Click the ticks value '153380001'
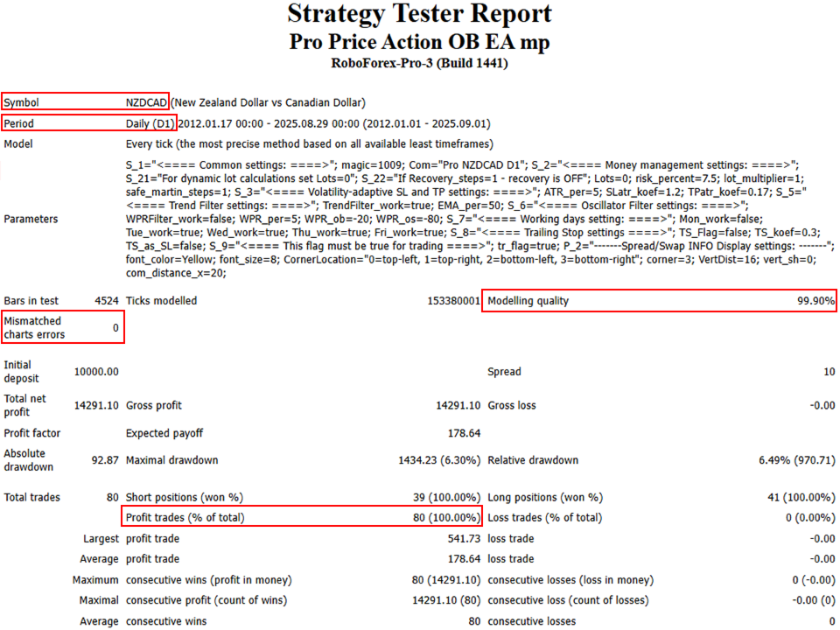 coord(454,301)
